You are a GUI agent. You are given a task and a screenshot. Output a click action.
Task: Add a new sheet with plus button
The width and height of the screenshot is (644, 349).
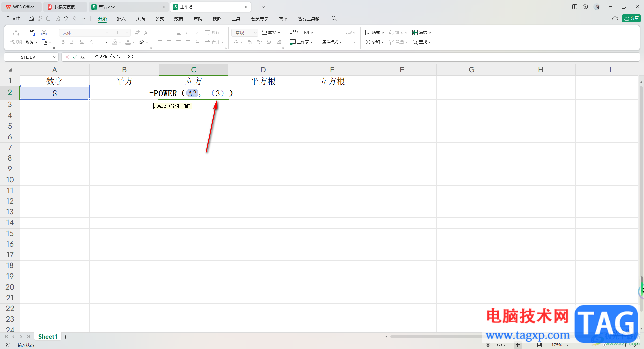(65, 337)
